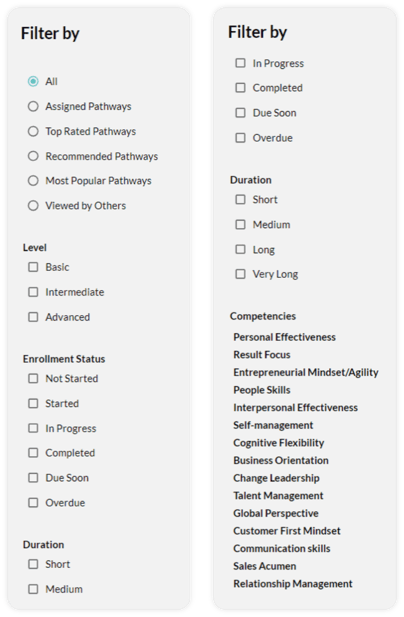
Task: Click the Change Leadership competency
Action: [x=276, y=478]
